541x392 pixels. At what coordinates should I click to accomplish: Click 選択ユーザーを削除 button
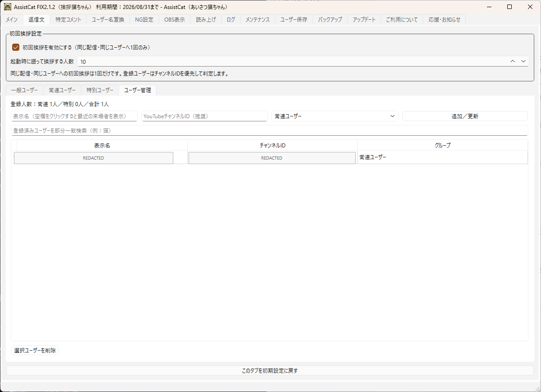[35, 350]
